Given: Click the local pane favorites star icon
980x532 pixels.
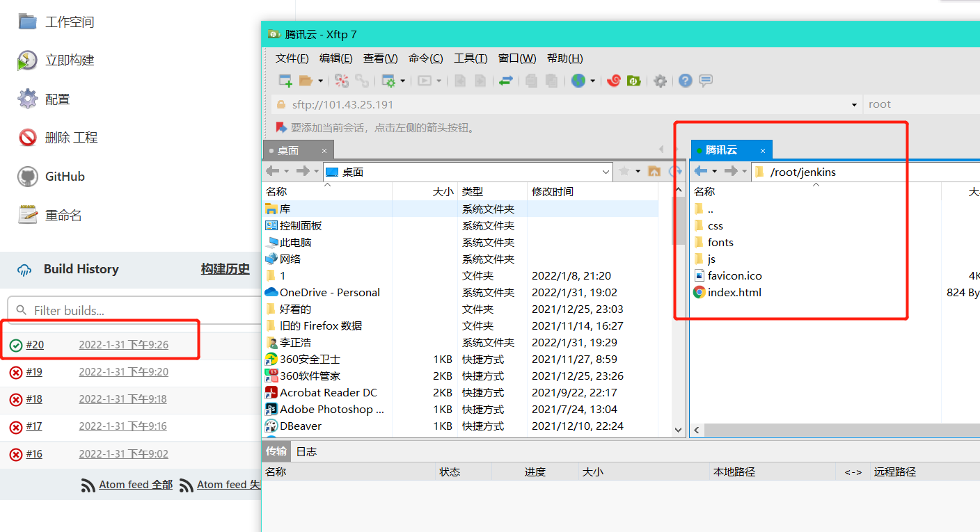Looking at the screenshot, I should coord(624,171).
